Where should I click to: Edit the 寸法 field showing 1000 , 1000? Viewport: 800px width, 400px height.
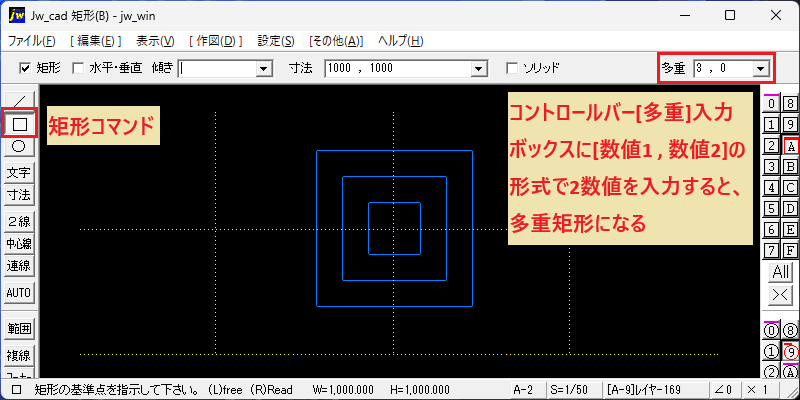click(x=398, y=68)
